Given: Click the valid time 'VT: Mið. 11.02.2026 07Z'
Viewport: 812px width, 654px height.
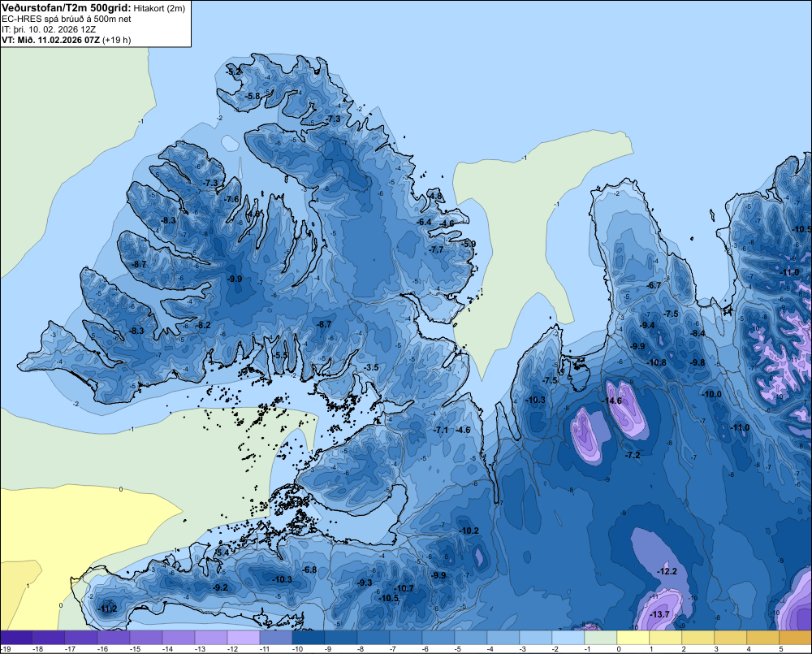Looking at the screenshot, I should 50,40.
